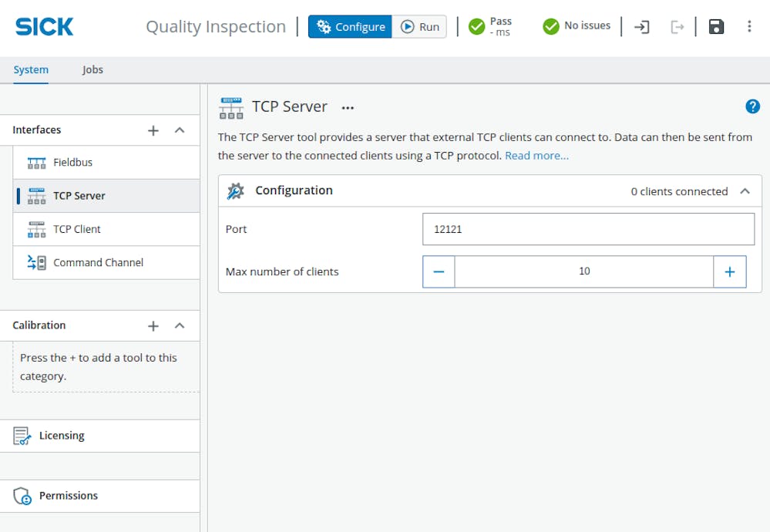This screenshot has height=532, width=770.
Task: Select the Fieldbus interface
Action: pyautogui.click(x=106, y=163)
